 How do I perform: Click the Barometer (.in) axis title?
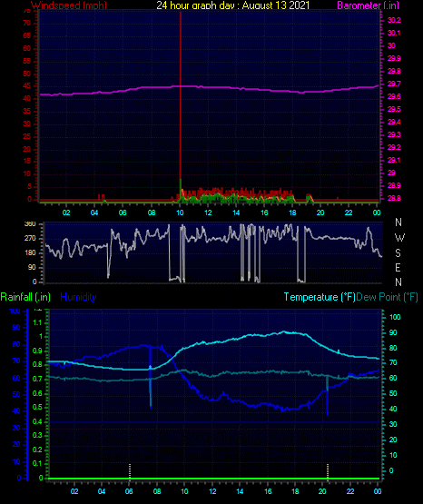pyautogui.click(x=368, y=5)
